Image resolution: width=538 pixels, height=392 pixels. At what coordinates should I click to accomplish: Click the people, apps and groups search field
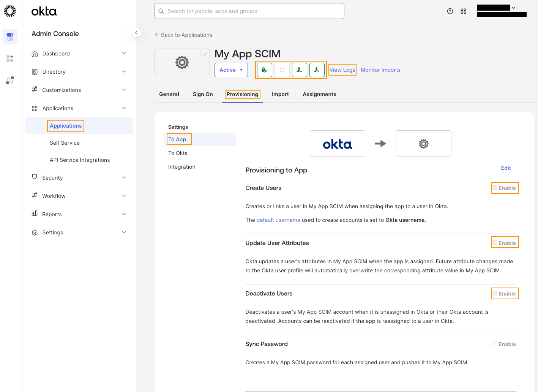pos(249,11)
